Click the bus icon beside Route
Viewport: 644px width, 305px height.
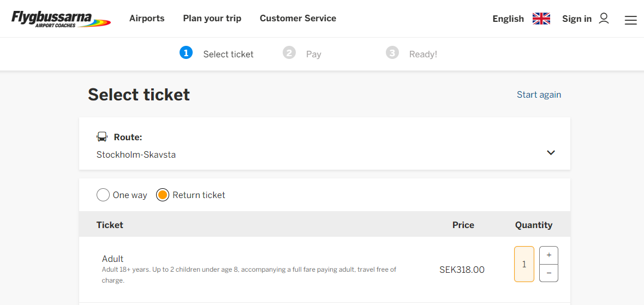click(102, 137)
